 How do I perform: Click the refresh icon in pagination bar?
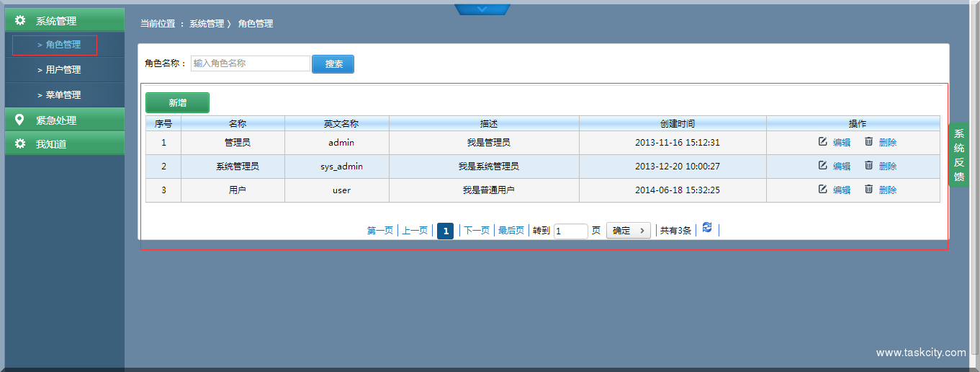(707, 227)
